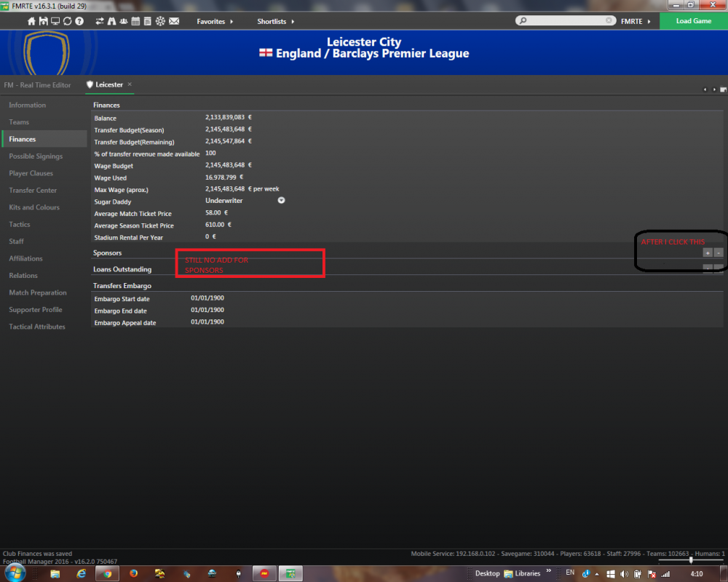Open the Help question mark icon

[x=79, y=21]
